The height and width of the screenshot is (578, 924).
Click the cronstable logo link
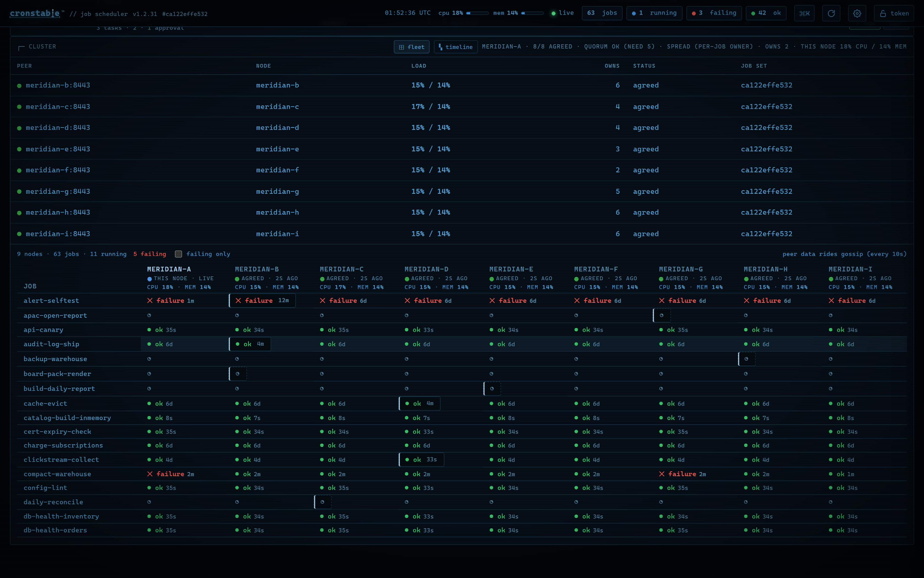[35, 13]
